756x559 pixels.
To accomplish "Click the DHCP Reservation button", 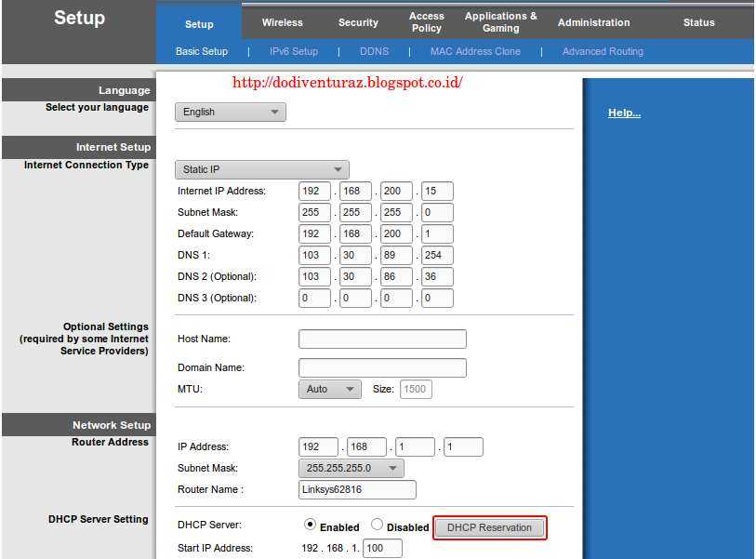I will coord(489,527).
